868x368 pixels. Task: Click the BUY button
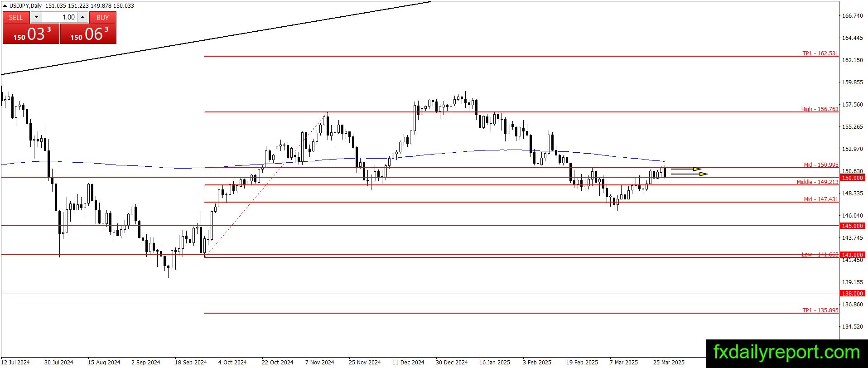click(103, 17)
